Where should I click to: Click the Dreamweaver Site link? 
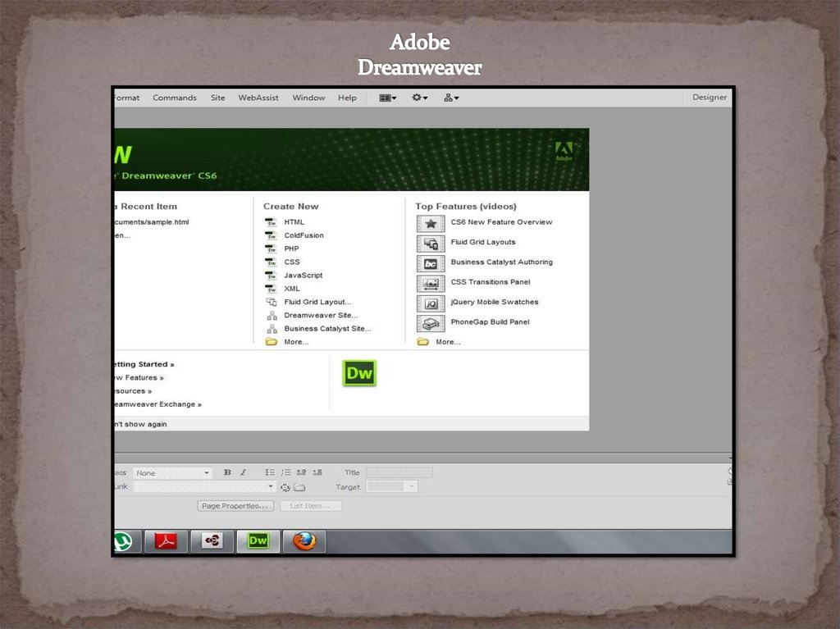tap(321, 315)
